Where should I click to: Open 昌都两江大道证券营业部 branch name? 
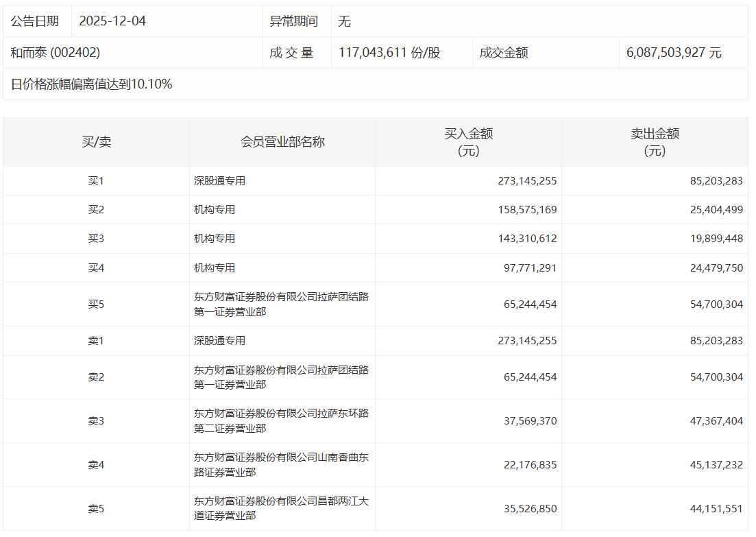[281, 508]
